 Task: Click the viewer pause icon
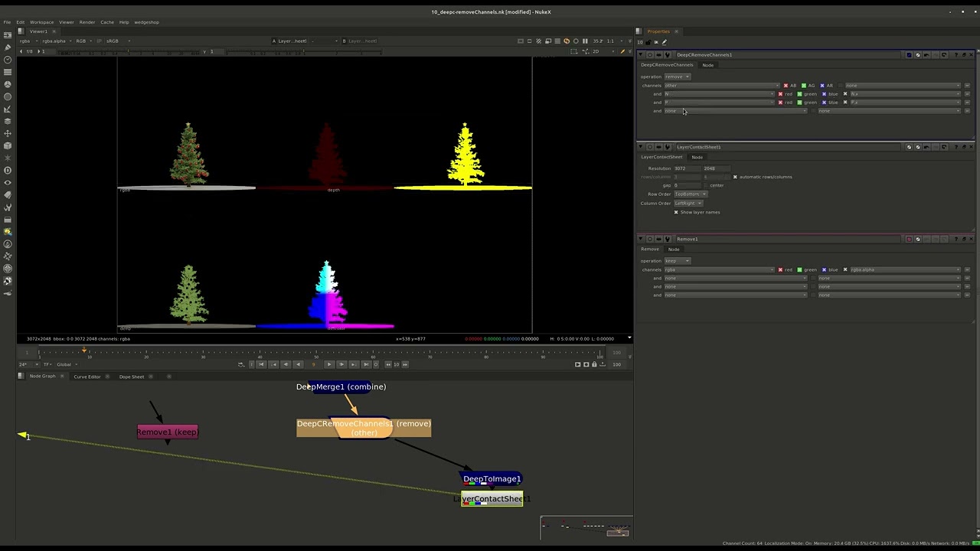pos(585,41)
